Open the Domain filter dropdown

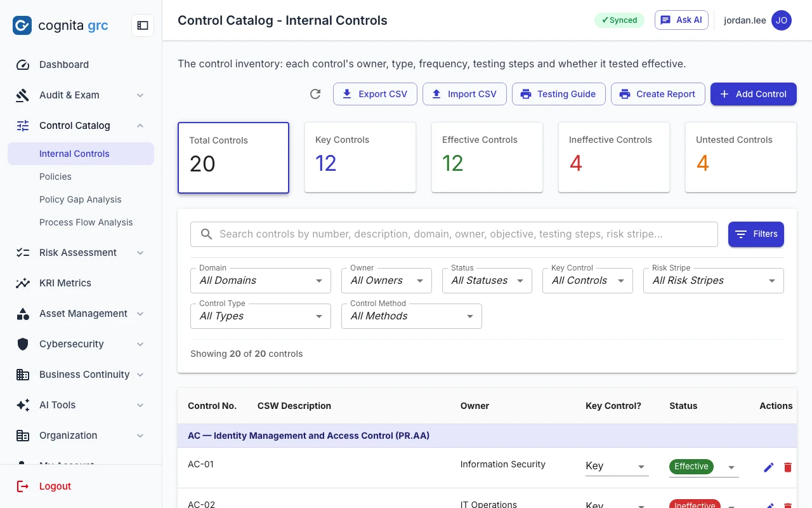coord(261,281)
